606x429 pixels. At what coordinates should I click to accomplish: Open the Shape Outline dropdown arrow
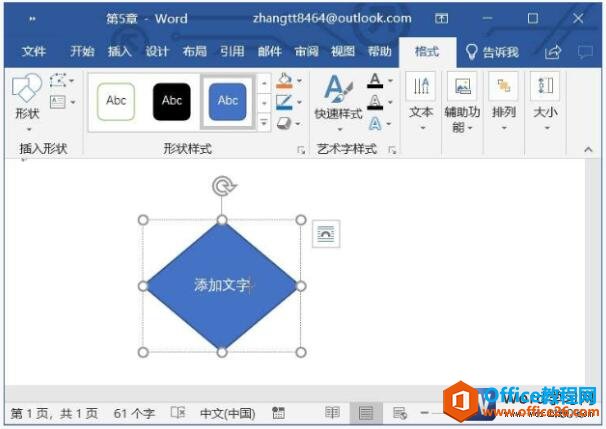300,102
